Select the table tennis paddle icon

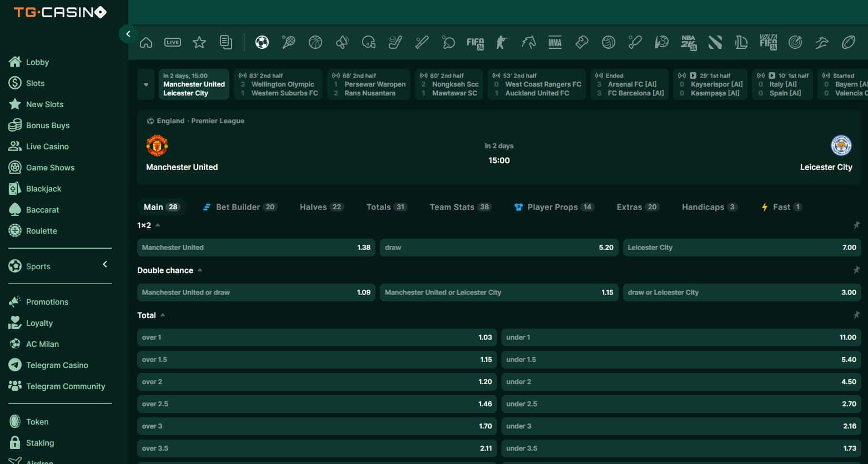pyautogui.click(x=449, y=42)
